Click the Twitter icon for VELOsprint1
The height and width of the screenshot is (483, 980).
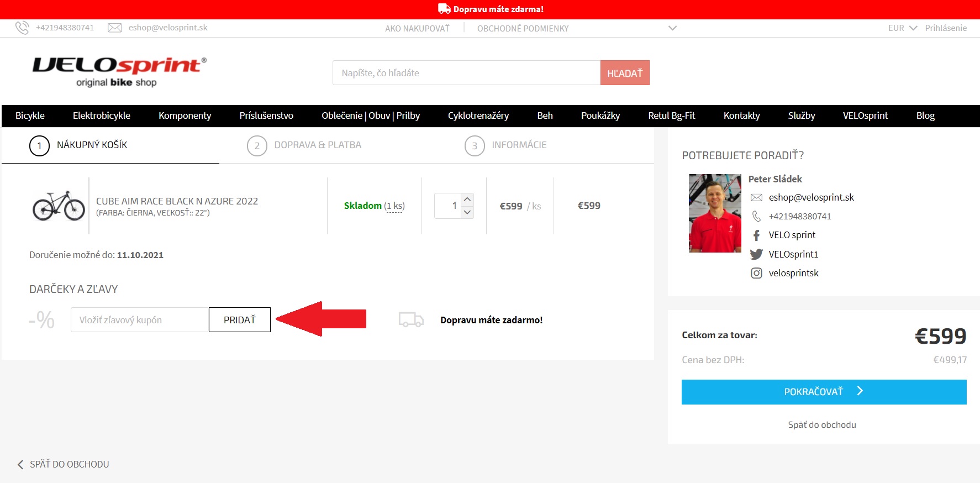756,254
